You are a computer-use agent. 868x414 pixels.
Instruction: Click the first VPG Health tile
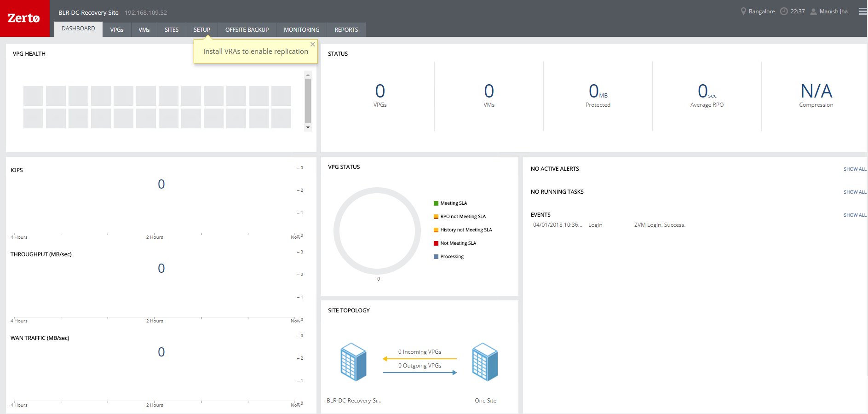click(x=33, y=96)
